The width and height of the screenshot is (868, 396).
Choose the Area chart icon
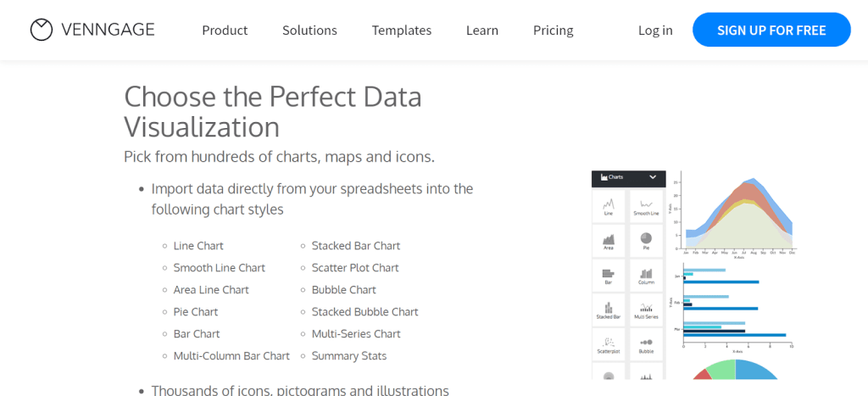pos(609,241)
